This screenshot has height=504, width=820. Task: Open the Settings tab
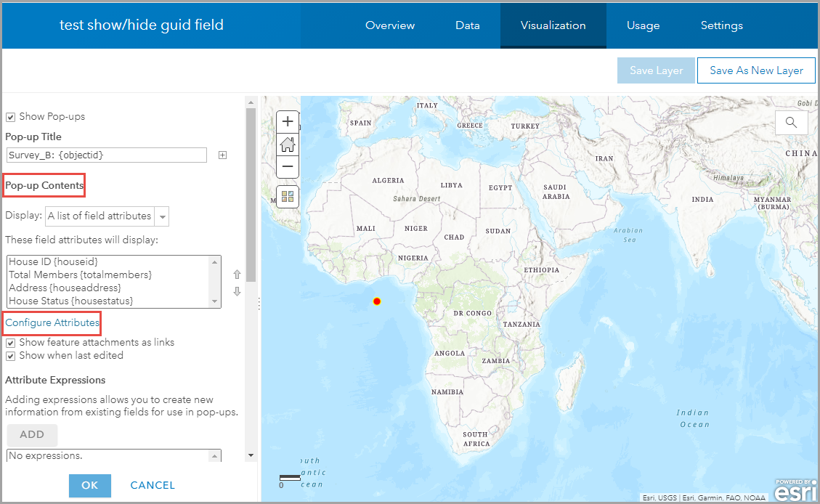(722, 25)
